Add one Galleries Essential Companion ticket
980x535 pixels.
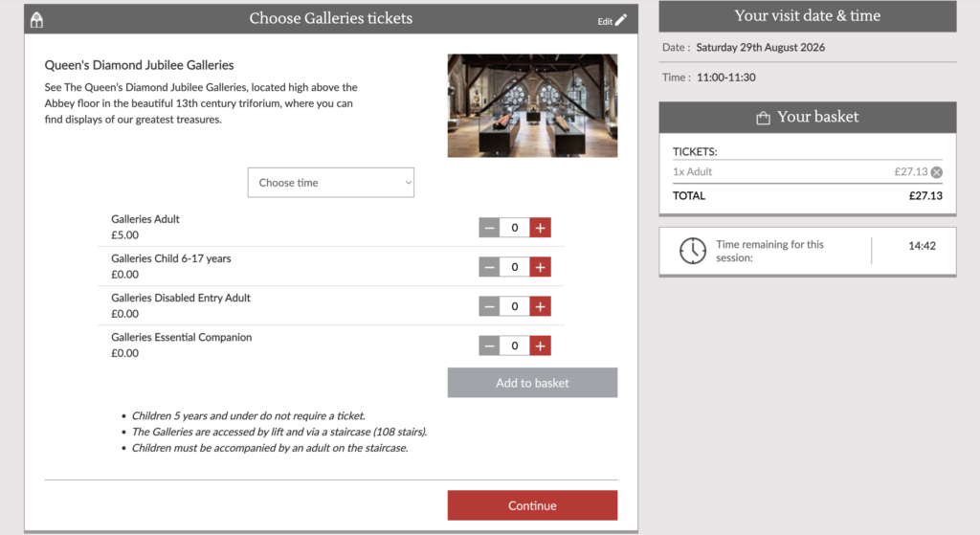coord(540,346)
